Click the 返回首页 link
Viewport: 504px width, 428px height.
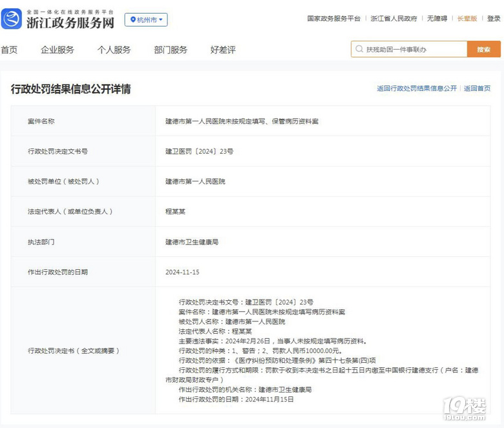(x=477, y=88)
